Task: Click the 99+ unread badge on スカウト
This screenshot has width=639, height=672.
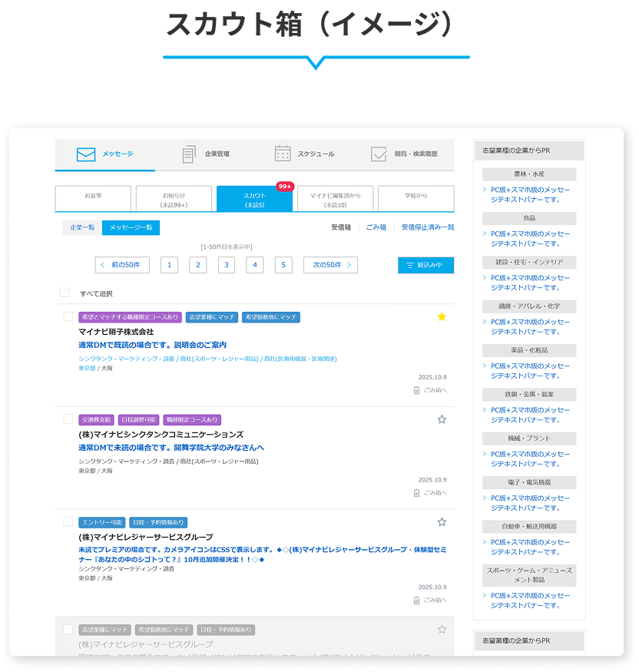Action: pos(285,187)
